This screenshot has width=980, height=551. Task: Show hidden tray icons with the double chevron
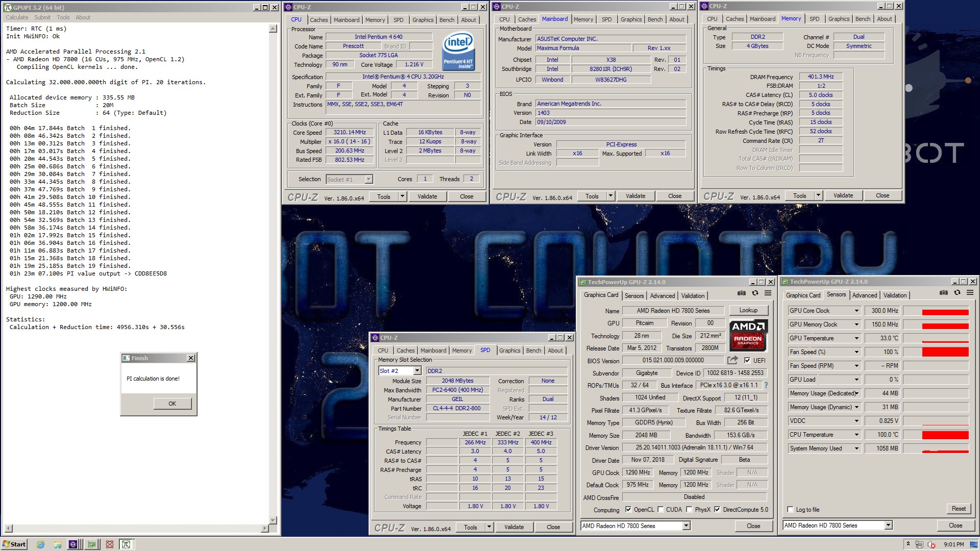pos(908,544)
